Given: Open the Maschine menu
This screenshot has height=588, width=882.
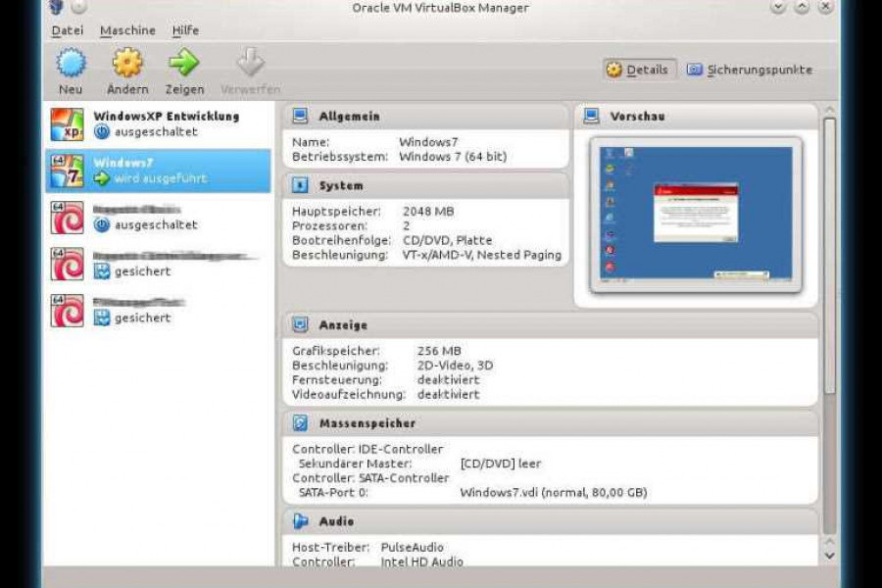Looking at the screenshot, I should [x=127, y=30].
